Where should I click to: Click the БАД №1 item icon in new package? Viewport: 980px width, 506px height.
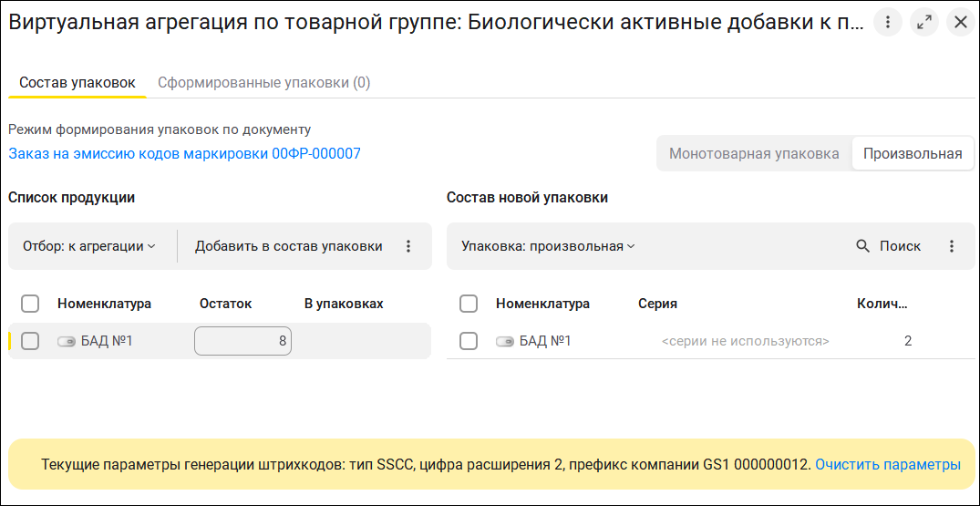(x=505, y=342)
